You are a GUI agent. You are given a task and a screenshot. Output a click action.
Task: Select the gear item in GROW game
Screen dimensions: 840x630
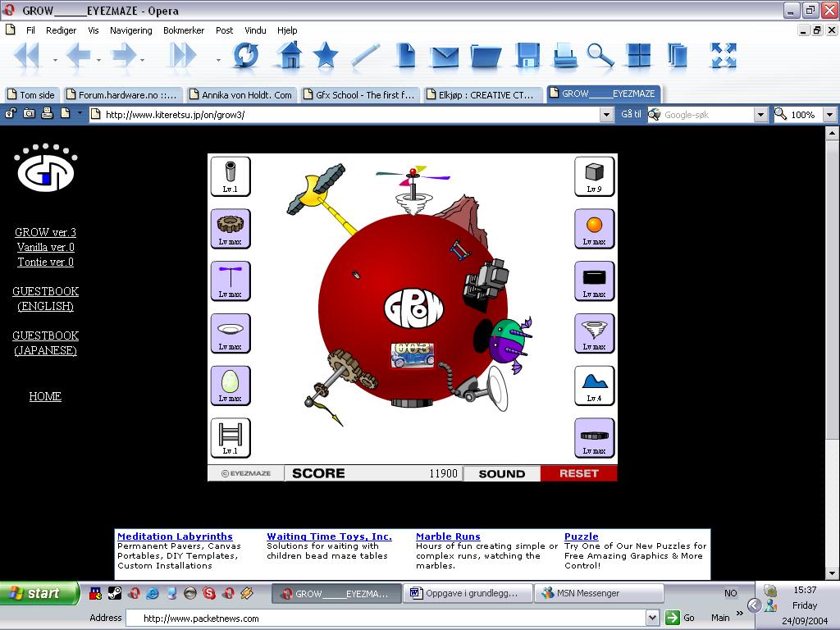231,229
